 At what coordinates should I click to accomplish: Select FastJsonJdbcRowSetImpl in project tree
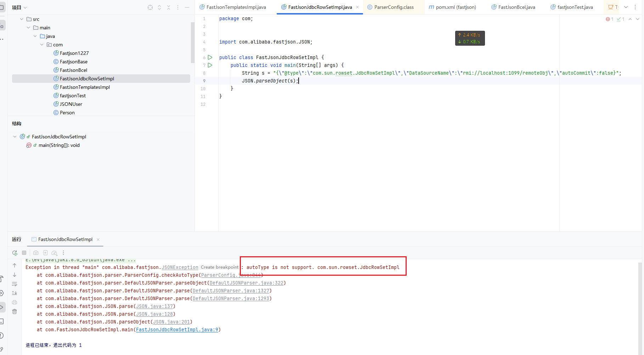pos(101,79)
